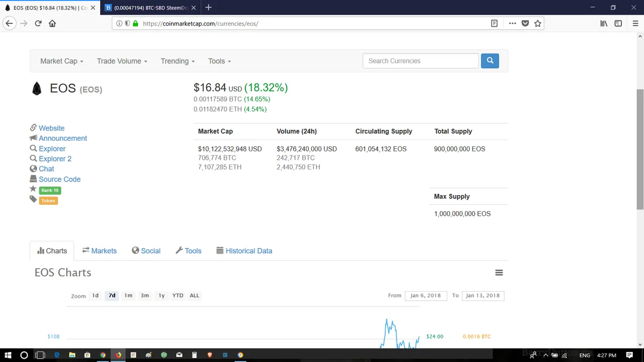Set chart zoom to 1y

click(162, 296)
